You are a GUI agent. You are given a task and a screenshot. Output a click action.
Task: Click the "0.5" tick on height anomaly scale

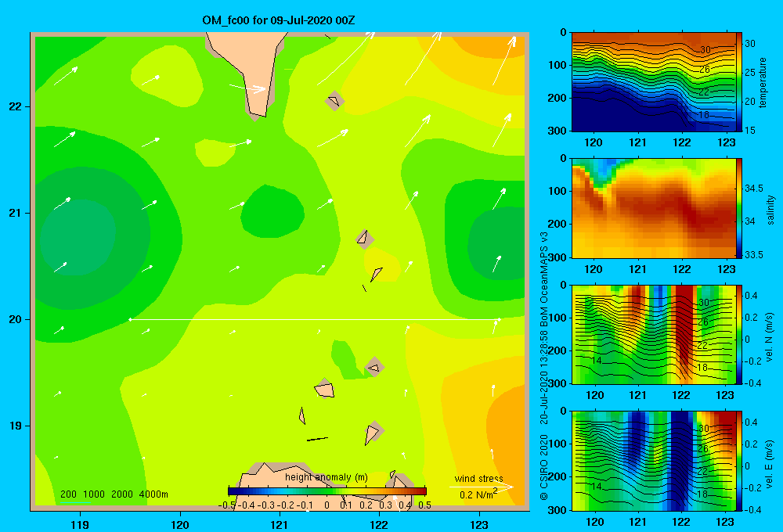(x=425, y=505)
